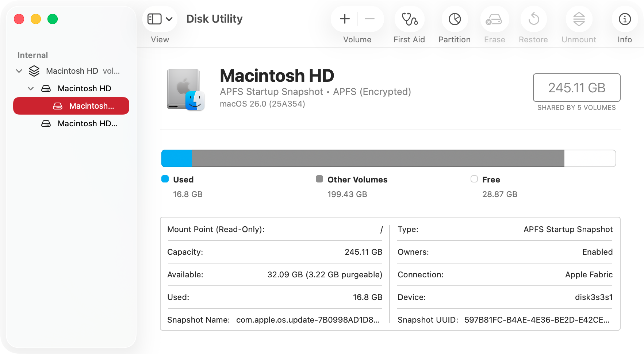644x354 pixels.
Task: Click the 245.11 GB capacity badge
Action: click(x=576, y=88)
